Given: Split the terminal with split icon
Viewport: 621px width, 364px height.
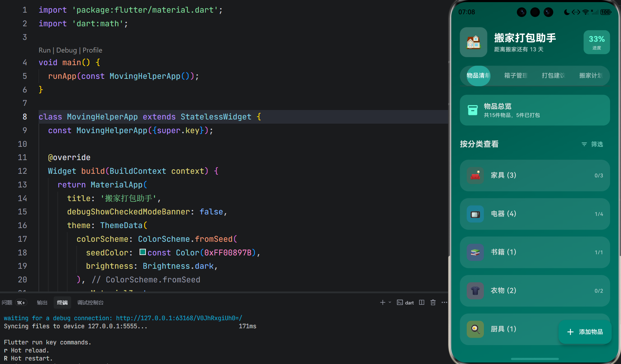Looking at the screenshot, I should coord(422,302).
